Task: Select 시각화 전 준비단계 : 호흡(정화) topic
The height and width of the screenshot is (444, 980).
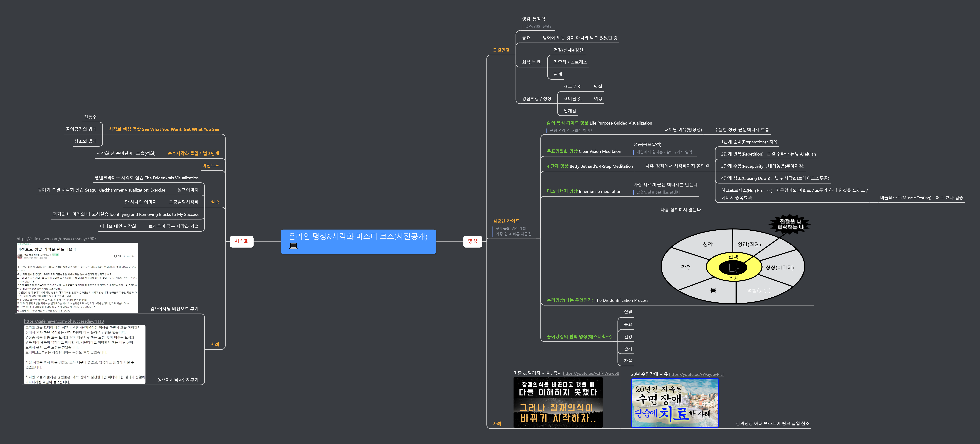Action: point(126,153)
